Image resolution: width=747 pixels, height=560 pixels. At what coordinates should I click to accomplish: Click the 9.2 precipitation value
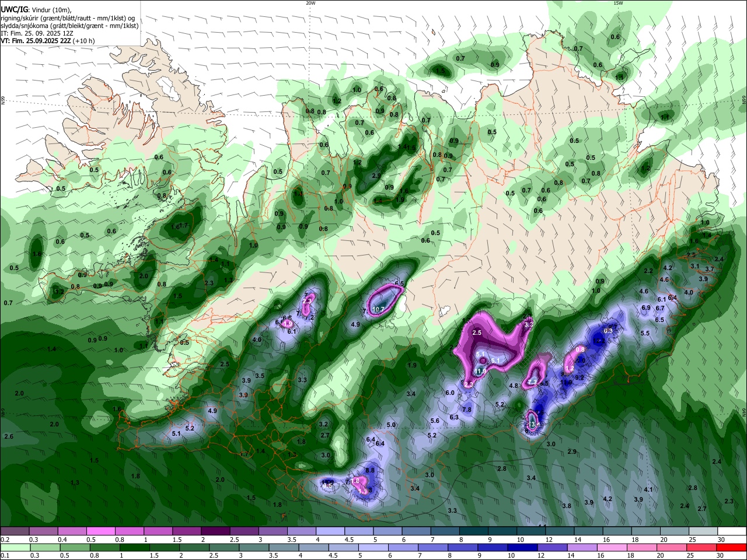580,377
